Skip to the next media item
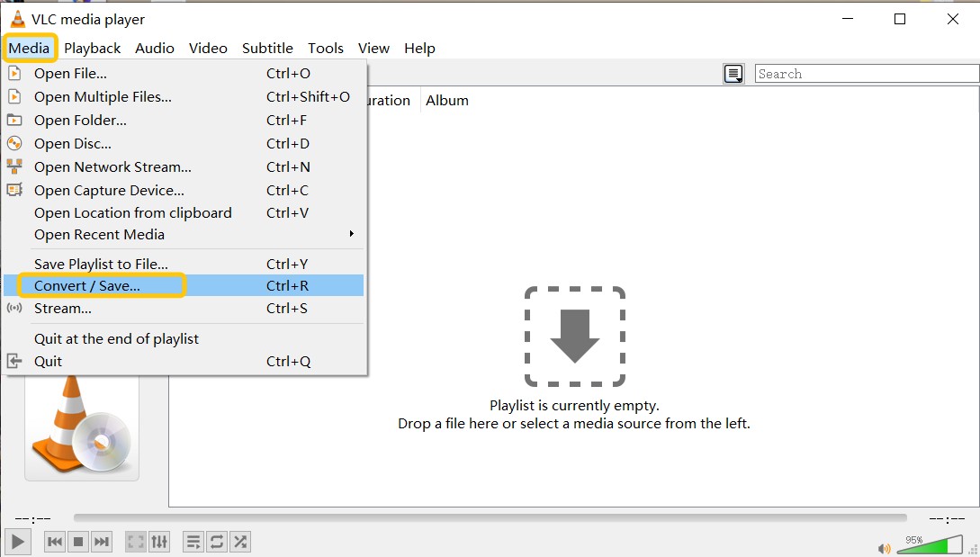980x557 pixels. [101, 542]
